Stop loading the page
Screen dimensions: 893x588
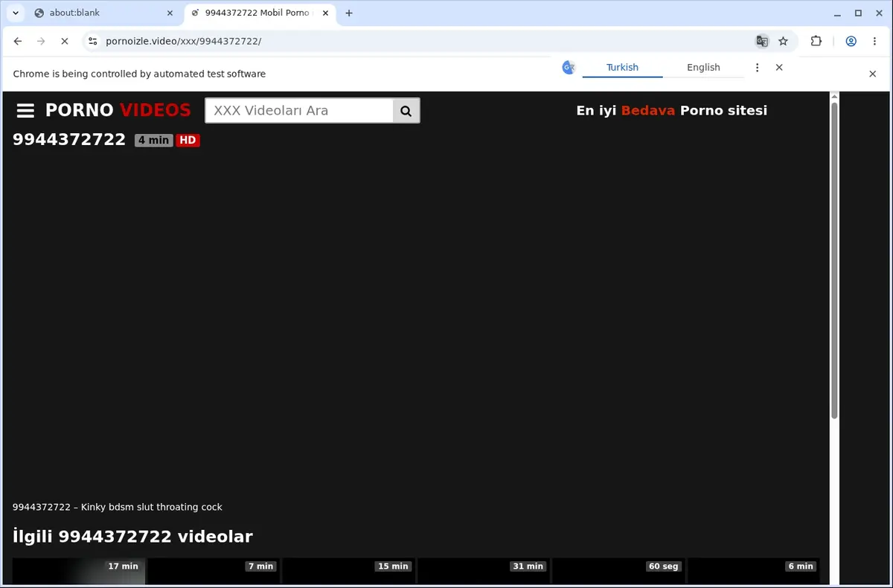pos(64,42)
